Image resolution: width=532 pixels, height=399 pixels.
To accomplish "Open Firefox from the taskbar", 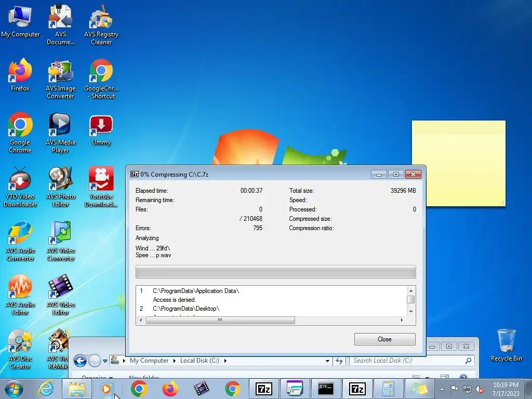I will [x=170, y=389].
